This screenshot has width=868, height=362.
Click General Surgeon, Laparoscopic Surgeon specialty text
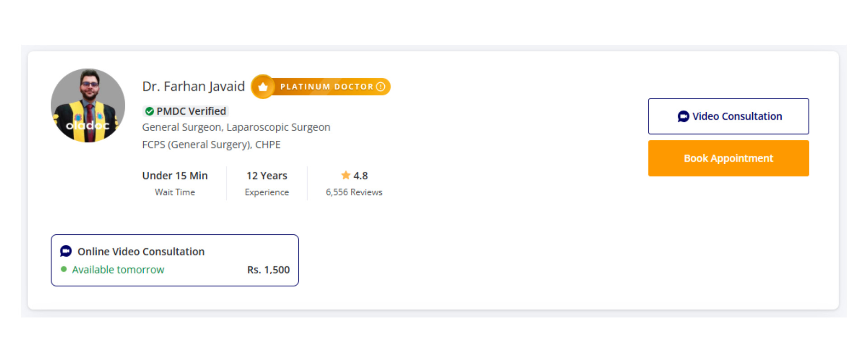pyautogui.click(x=236, y=127)
